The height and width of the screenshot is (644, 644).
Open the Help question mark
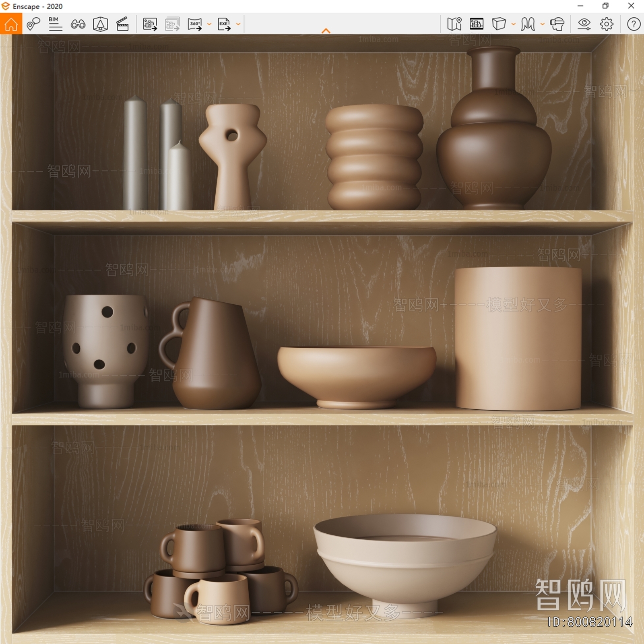[634, 24]
